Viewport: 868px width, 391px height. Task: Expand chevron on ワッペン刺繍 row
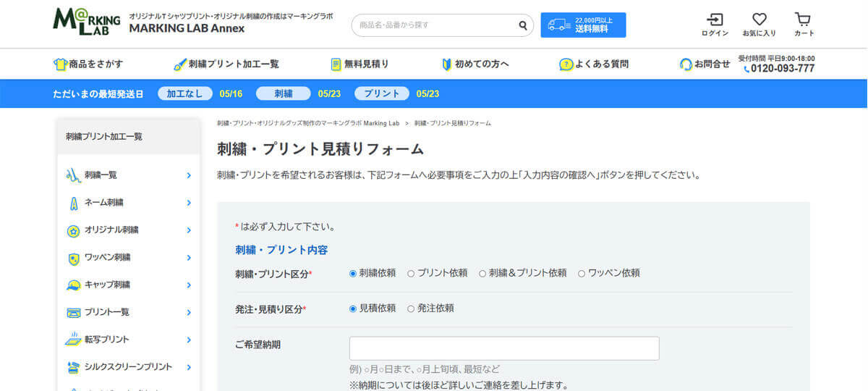click(x=189, y=258)
